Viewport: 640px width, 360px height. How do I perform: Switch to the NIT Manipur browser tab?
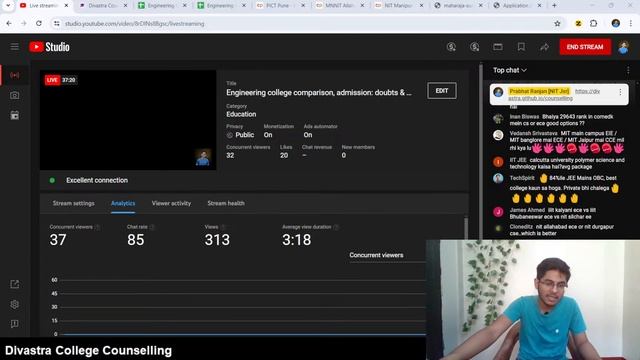coord(398,6)
